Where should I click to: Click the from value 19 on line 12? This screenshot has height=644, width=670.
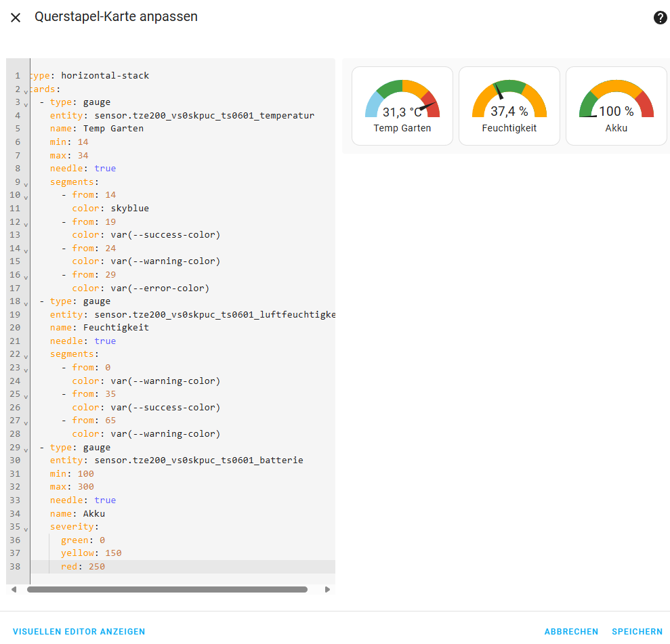point(110,221)
